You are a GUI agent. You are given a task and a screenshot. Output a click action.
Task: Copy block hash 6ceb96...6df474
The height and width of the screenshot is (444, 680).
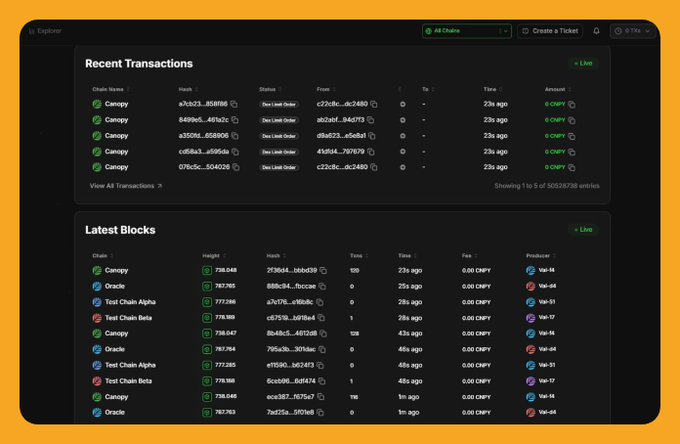coord(322,381)
